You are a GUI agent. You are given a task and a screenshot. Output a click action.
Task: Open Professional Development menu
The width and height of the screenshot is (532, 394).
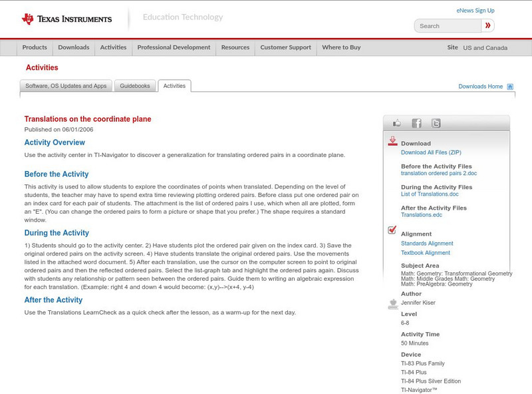(174, 47)
